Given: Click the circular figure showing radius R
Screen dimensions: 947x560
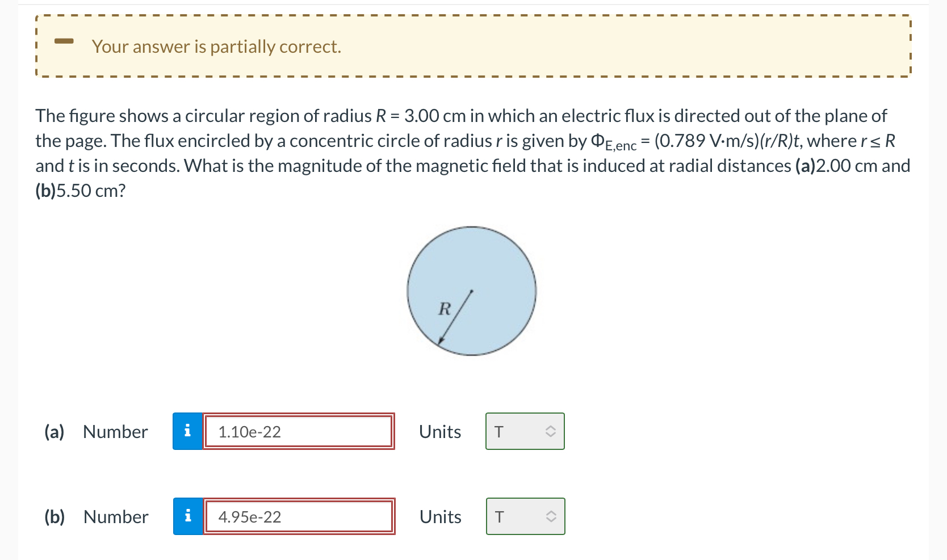Looking at the screenshot, I should (471, 290).
